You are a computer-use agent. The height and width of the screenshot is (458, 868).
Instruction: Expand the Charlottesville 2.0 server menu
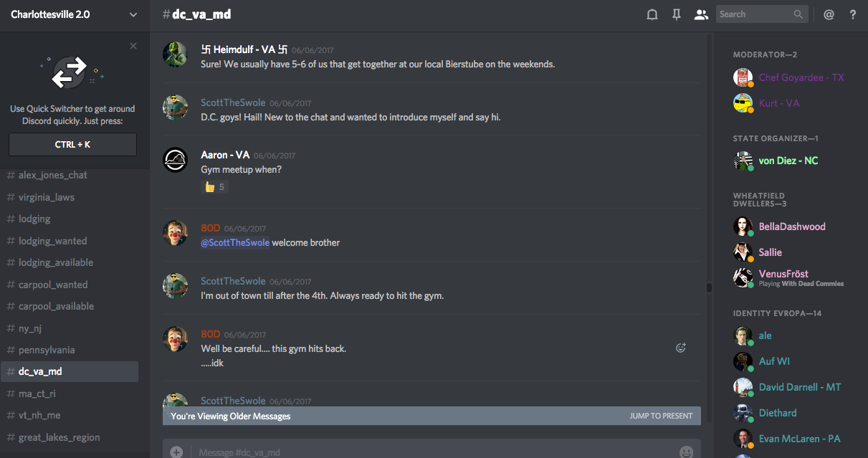tap(133, 14)
